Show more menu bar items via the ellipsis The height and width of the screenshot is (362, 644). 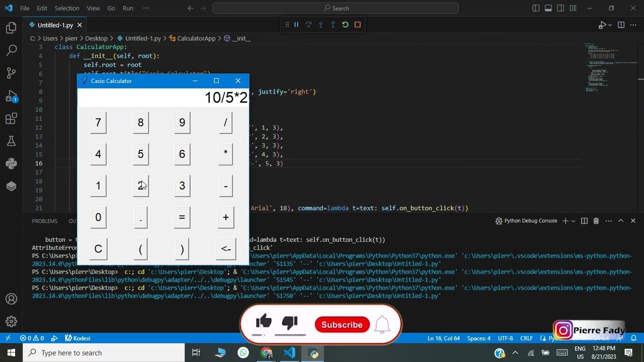pos(146,8)
